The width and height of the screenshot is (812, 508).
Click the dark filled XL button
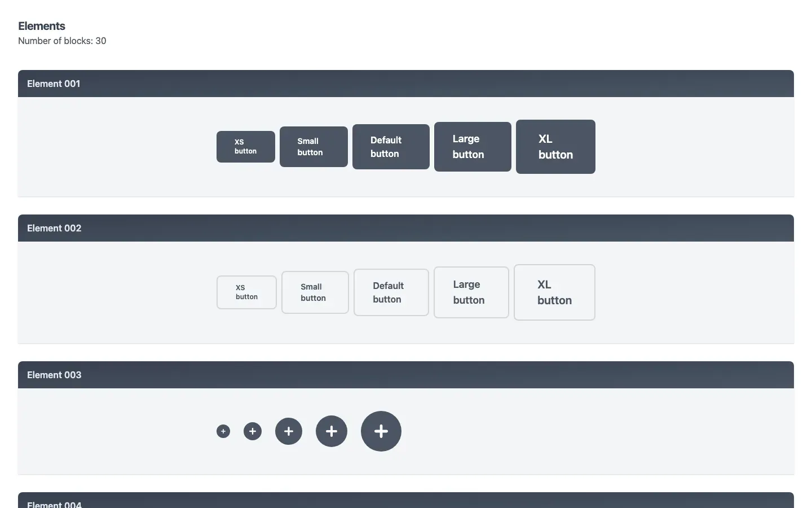point(555,147)
